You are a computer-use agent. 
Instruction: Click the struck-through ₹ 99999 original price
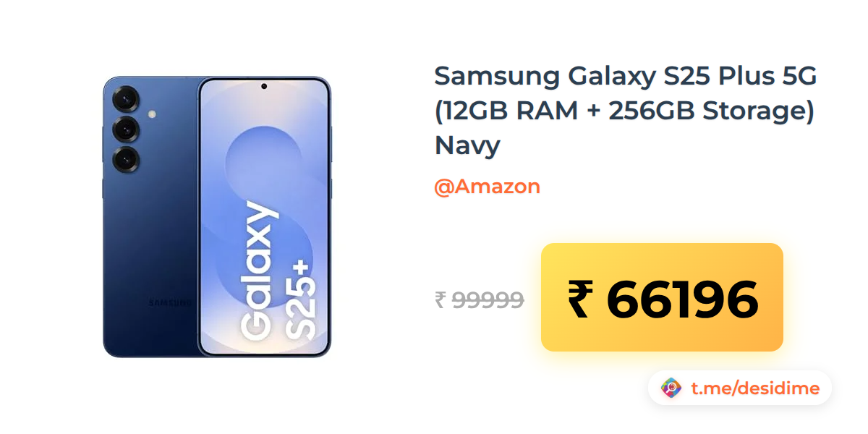[x=479, y=299]
